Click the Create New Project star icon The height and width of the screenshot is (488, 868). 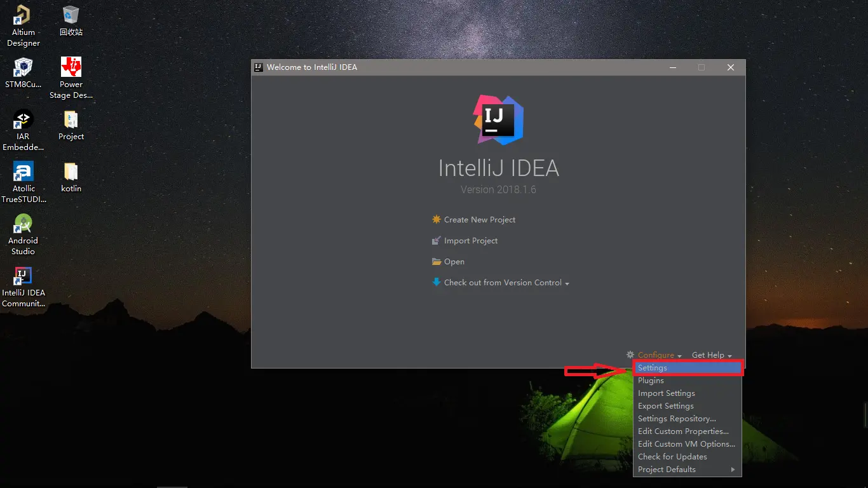pyautogui.click(x=436, y=219)
